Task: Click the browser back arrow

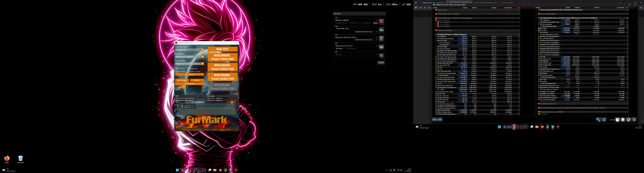Action: pyautogui.click(x=420, y=8)
